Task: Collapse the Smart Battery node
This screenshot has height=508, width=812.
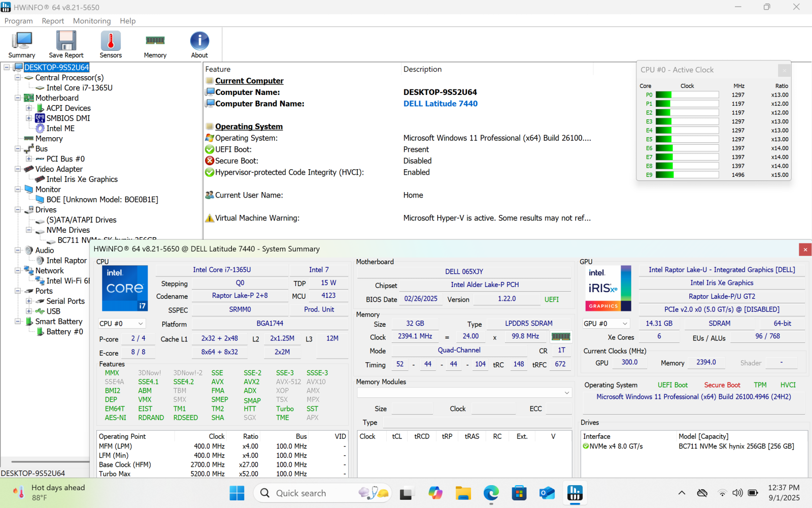Action: coord(18,321)
